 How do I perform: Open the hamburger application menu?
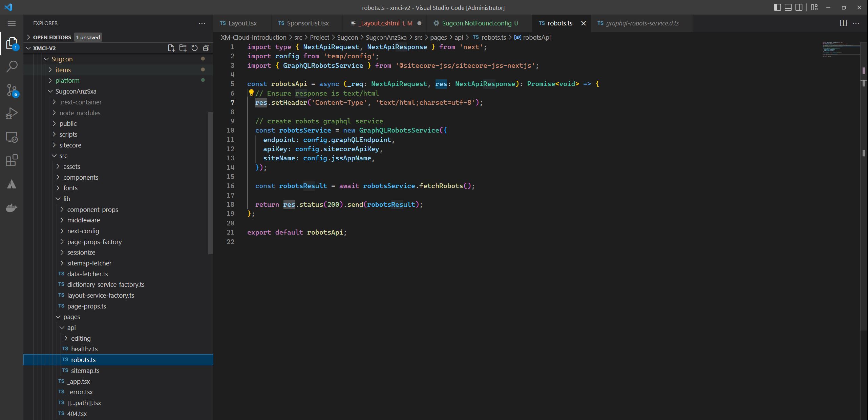(x=12, y=23)
